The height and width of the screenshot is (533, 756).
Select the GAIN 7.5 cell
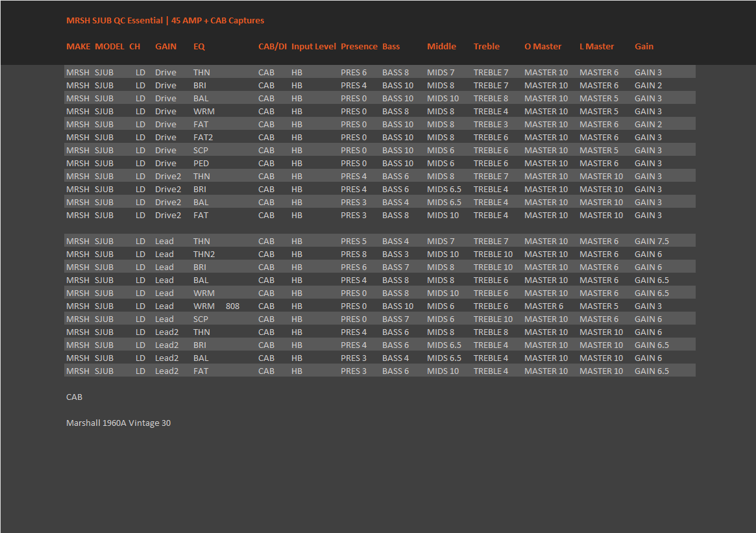pyautogui.click(x=652, y=242)
